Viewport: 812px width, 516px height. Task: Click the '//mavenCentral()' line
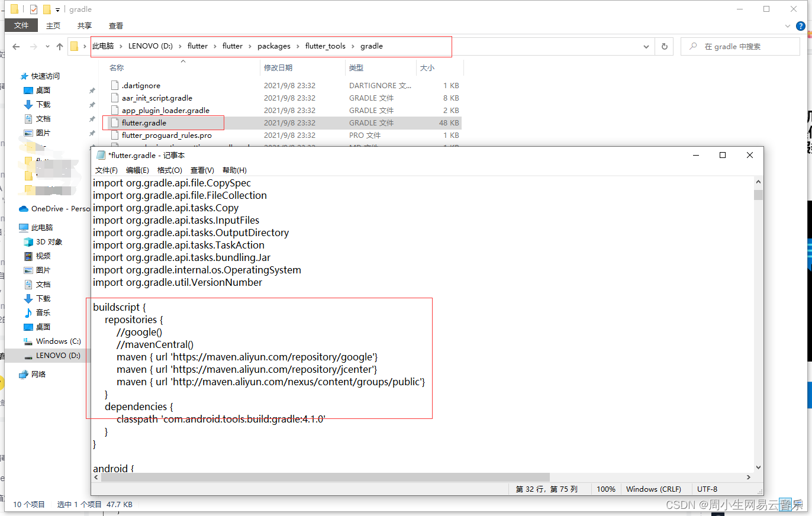tap(155, 344)
